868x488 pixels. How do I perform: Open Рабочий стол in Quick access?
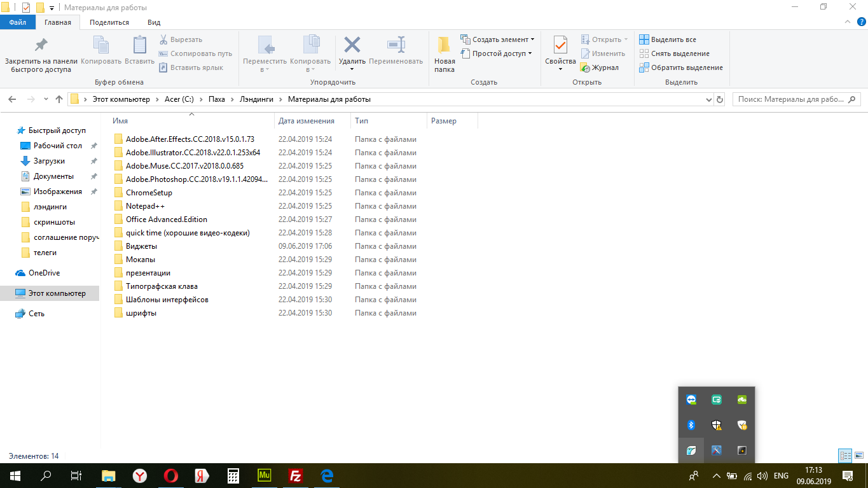coord(58,146)
